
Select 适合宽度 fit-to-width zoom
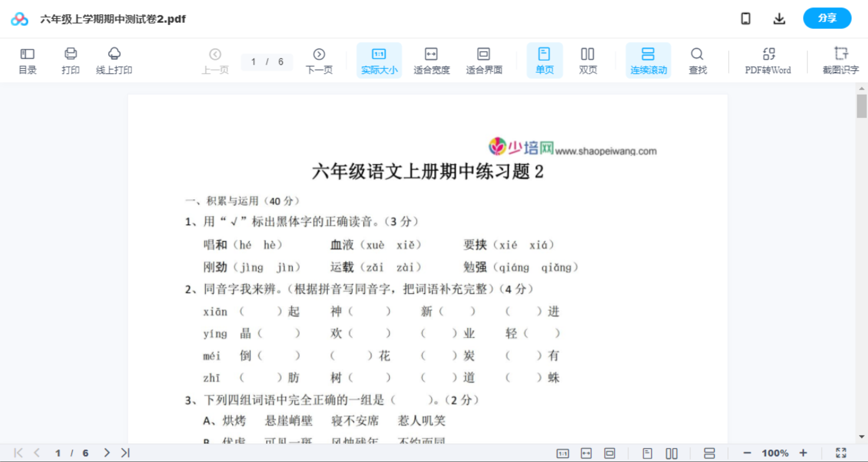point(431,60)
